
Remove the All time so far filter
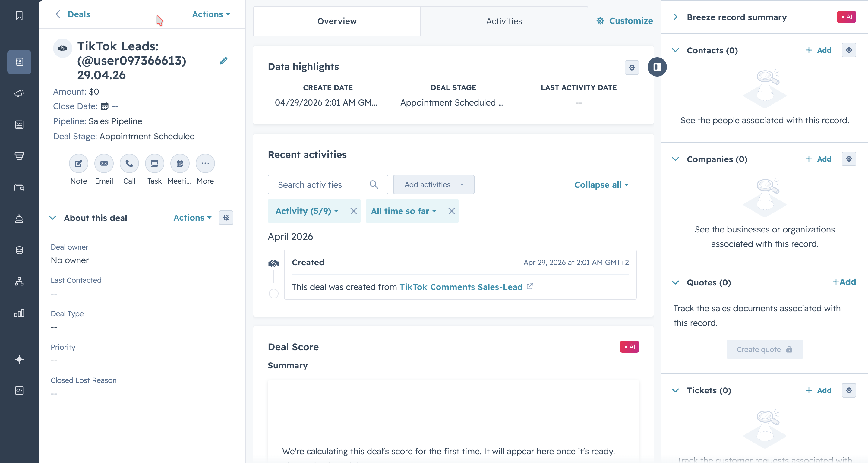click(452, 211)
